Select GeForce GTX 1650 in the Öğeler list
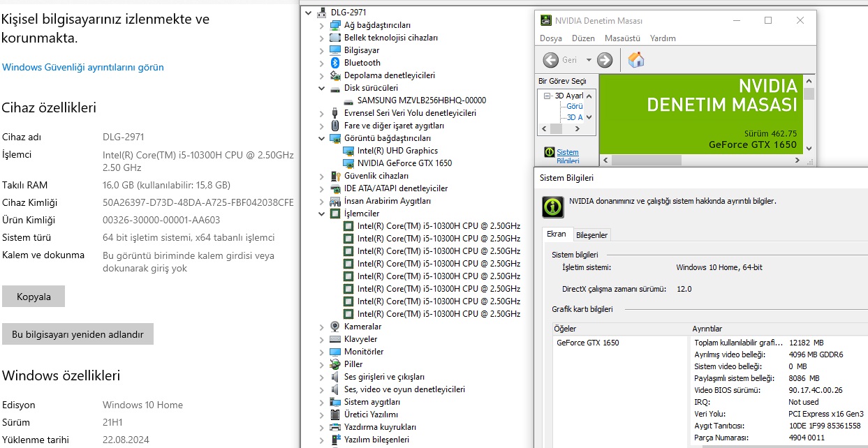The width and height of the screenshot is (868, 448). pos(588,343)
